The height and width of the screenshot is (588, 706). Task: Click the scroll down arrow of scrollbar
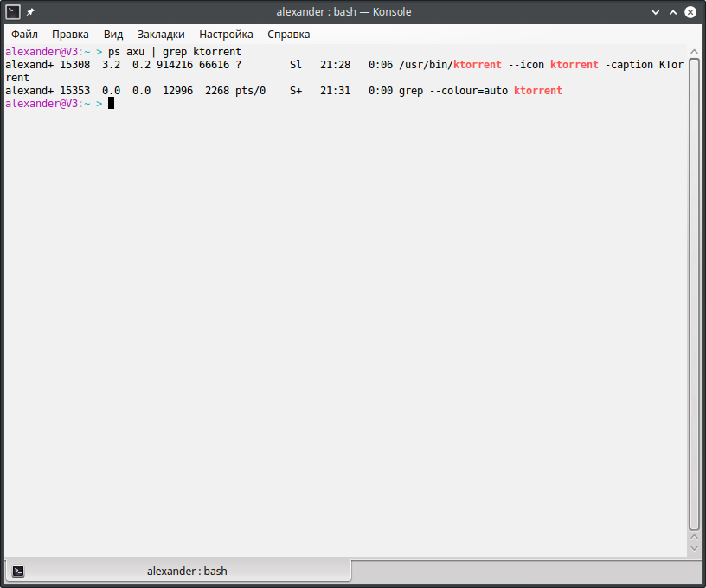pos(694,548)
